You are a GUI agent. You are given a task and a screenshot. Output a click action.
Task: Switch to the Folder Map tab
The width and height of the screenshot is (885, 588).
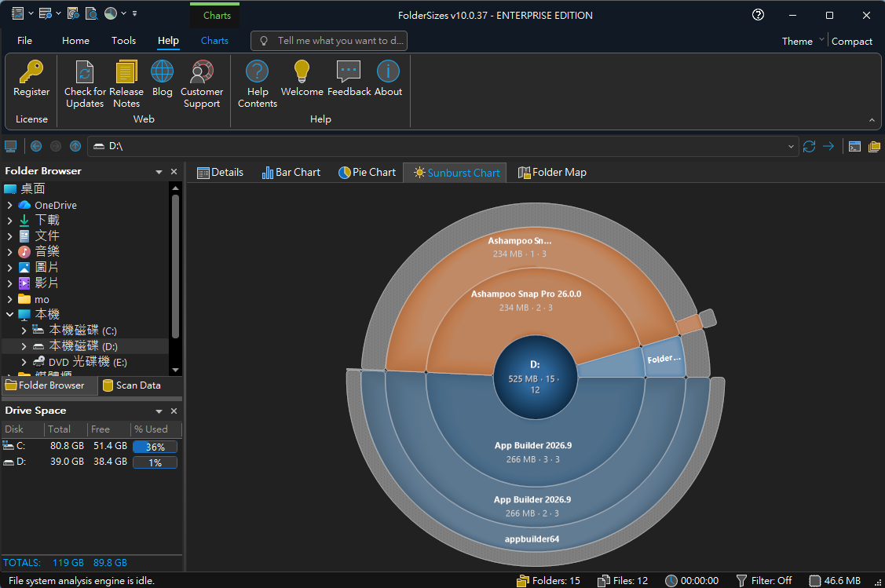[x=552, y=173]
